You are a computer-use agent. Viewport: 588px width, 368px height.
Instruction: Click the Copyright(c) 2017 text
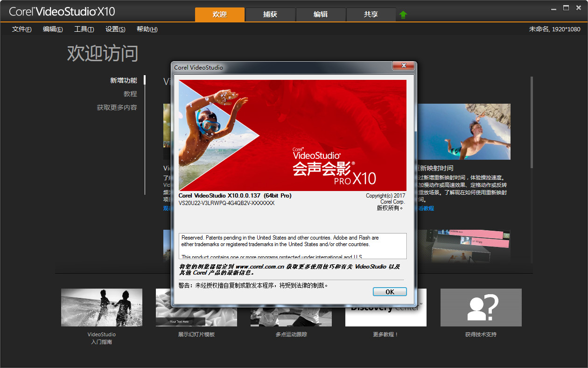point(385,196)
